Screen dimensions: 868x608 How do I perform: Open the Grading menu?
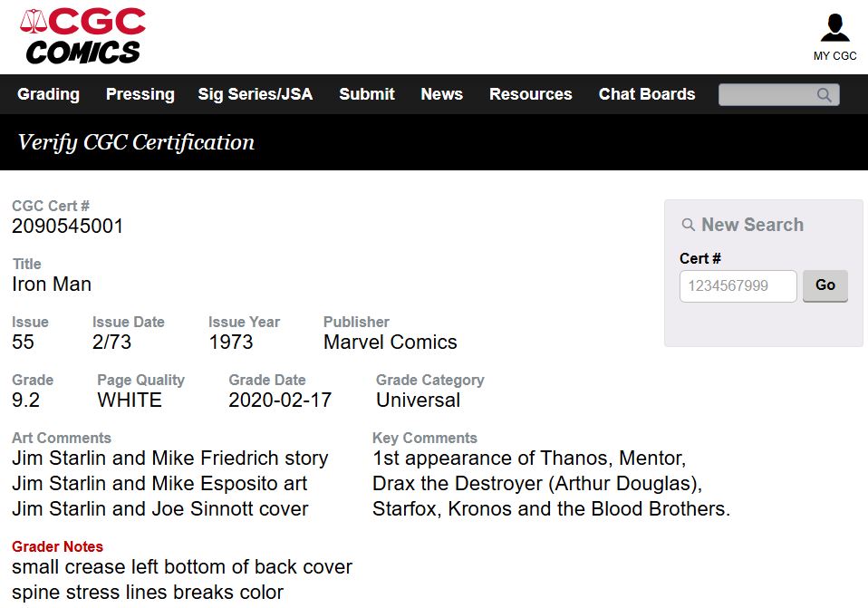click(x=49, y=94)
